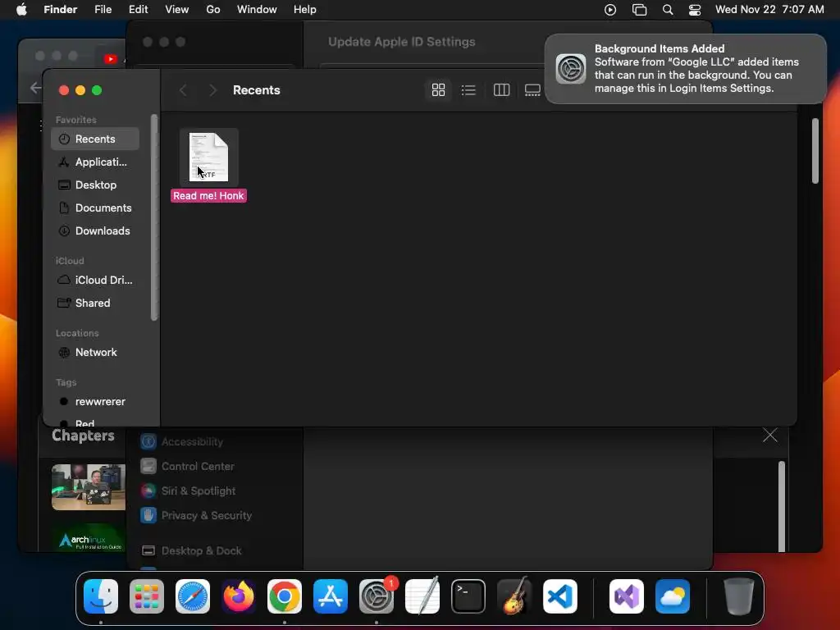The height and width of the screenshot is (630, 840).
Task: Open System Settings from the Dock
Action: 377,596
